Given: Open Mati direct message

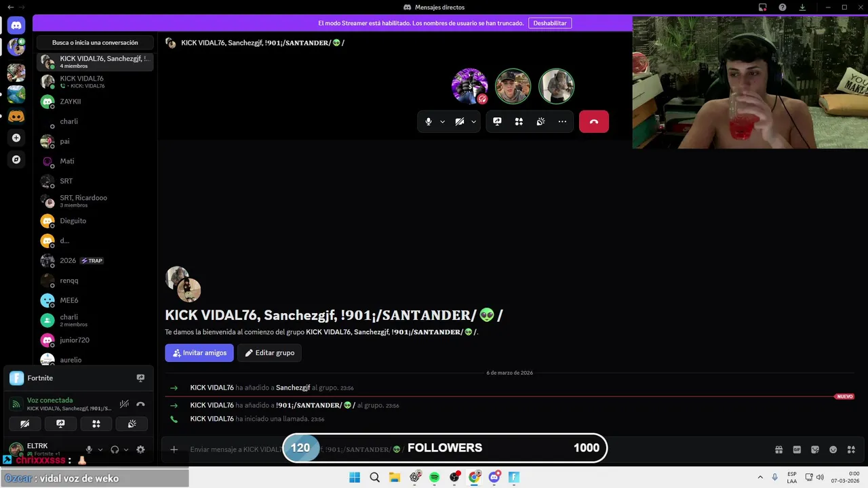Looking at the screenshot, I should coord(95,161).
